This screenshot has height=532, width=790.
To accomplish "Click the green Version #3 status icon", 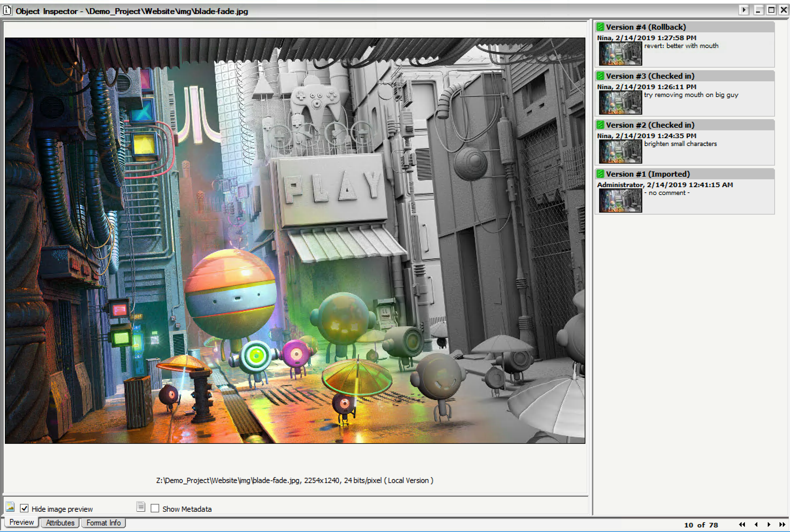I will [600, 76].
